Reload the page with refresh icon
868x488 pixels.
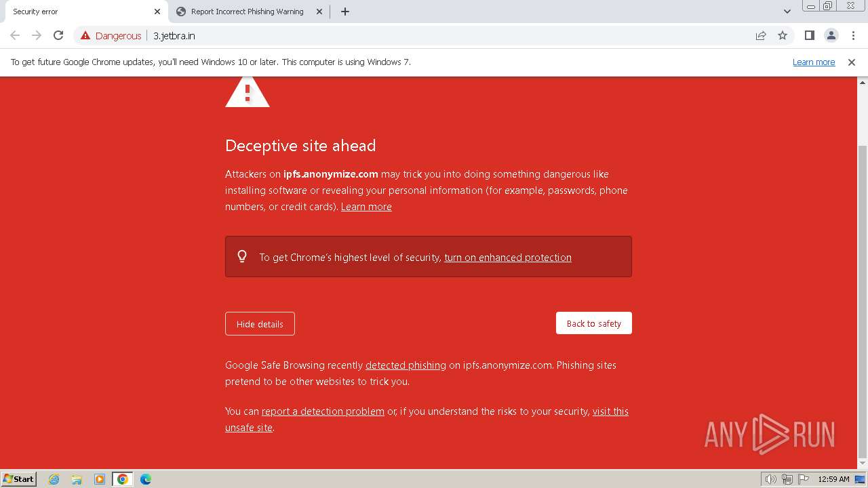click(58, 35)
